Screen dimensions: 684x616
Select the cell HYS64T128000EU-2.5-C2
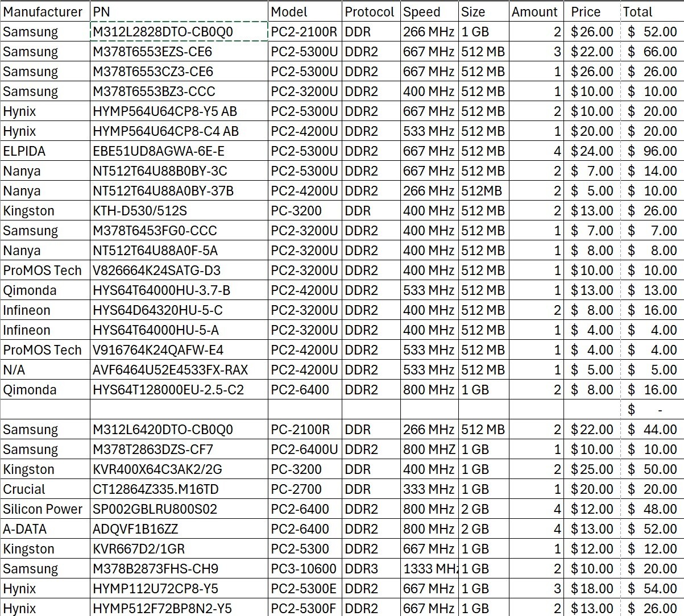tap(179, 390)
